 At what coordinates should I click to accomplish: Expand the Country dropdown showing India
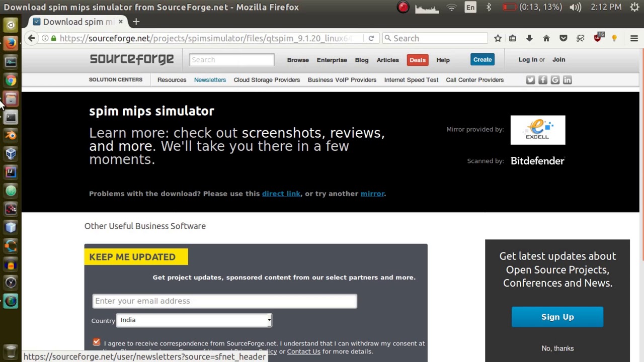tap(194, 320)
